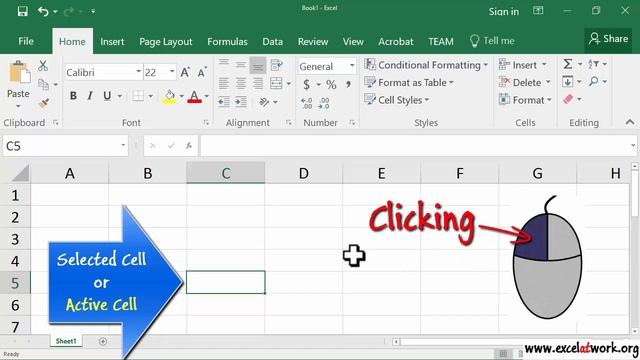Click the AutoSum sigma icon
This screenshot has height=360, width=640.
pyautogui.click(x=568, y=64)
